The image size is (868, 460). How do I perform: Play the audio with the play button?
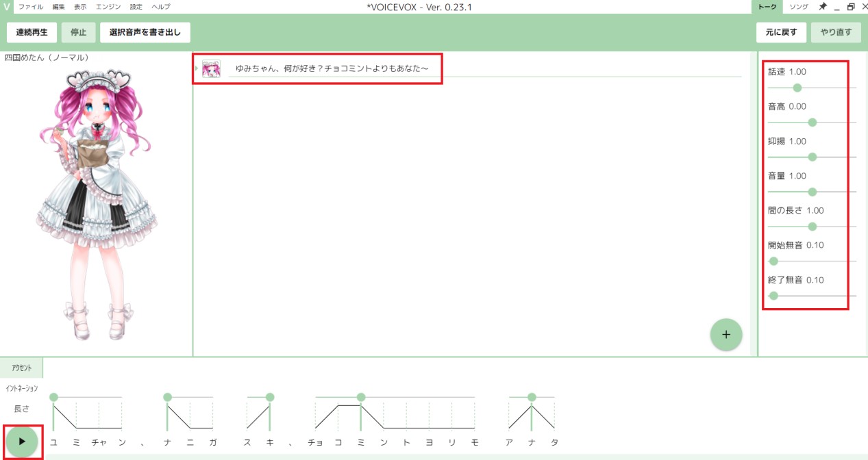pos(21,442)
